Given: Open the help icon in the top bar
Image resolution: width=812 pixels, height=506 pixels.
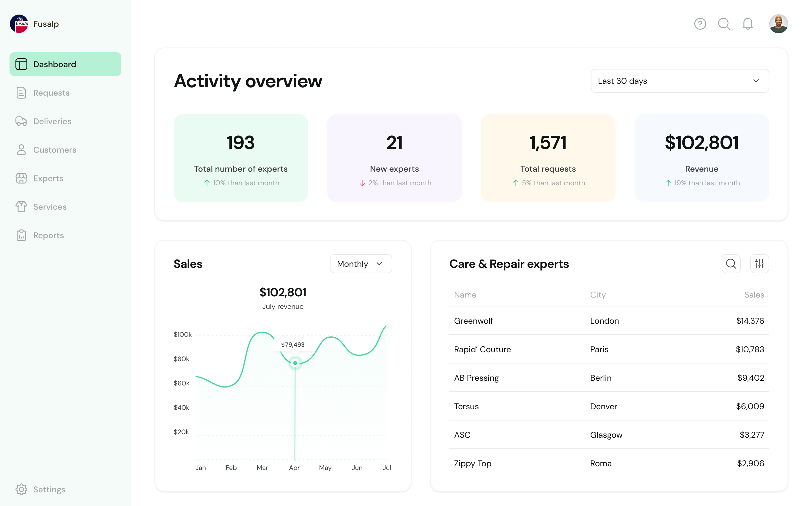Looking at the screenshot, I should click(x=700, y=24).
